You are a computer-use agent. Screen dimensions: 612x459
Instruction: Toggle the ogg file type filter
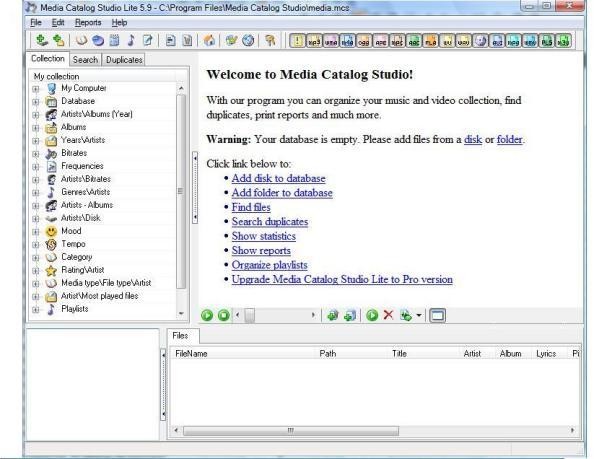[364, 41]
